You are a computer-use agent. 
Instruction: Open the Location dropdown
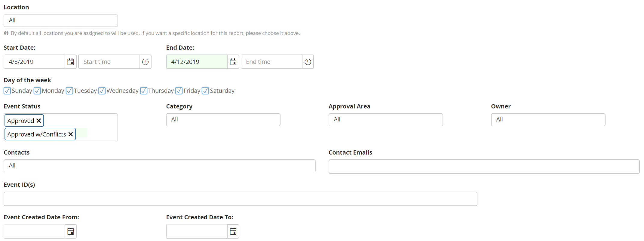click(x=61, y=20)
